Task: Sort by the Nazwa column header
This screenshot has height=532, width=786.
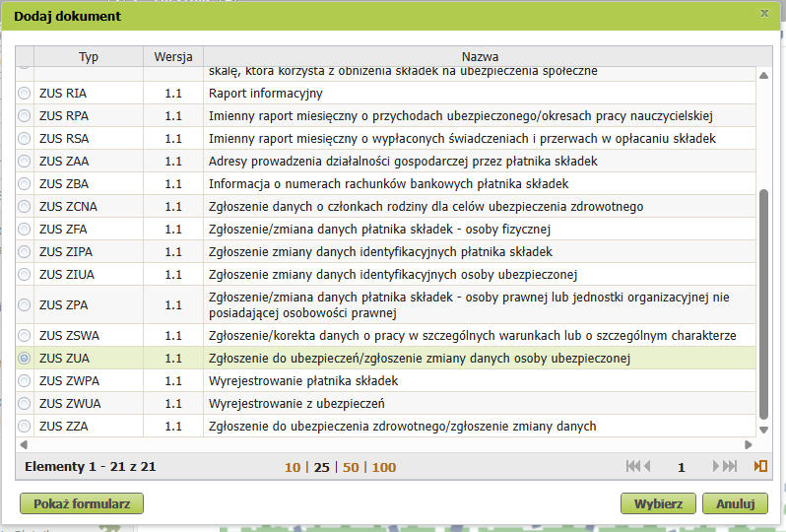Action: point(480,57)
